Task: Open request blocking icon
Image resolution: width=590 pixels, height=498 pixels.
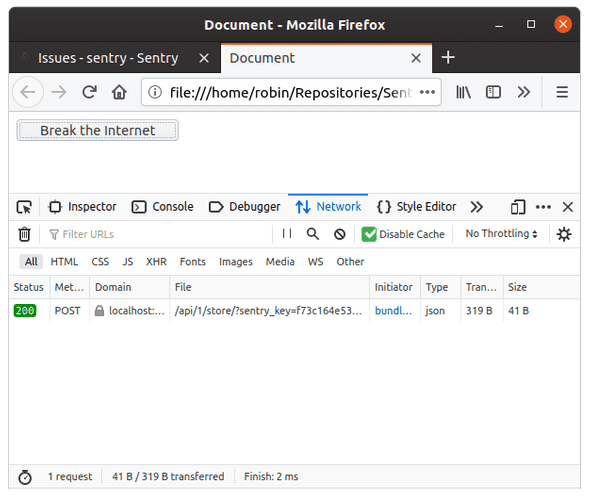Action: click(x=339, y=234)
